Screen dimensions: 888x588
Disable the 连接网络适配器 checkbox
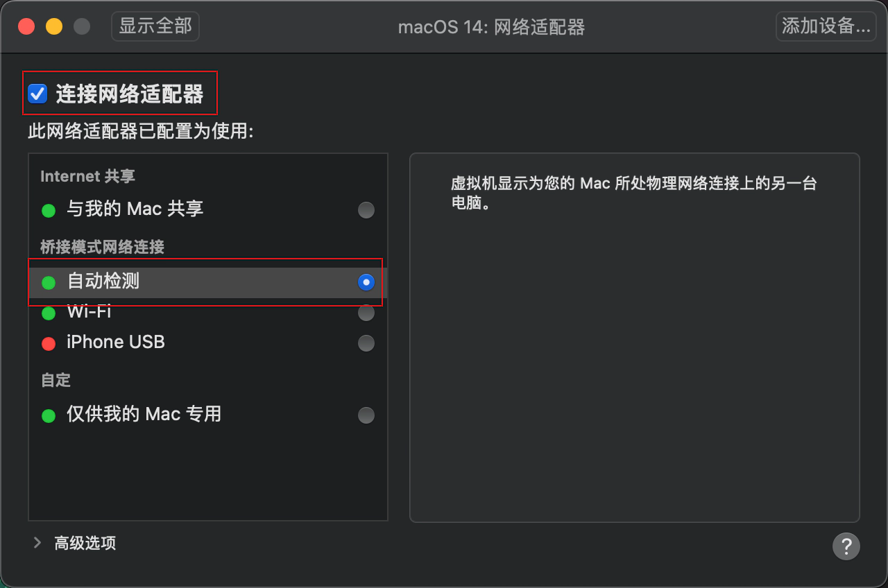coord(37,93)
